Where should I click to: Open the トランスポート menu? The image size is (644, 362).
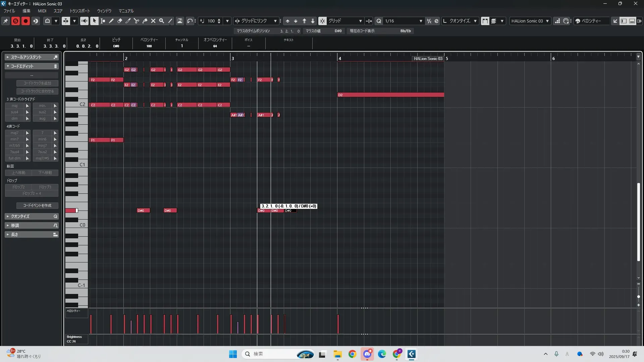[79, 11]
